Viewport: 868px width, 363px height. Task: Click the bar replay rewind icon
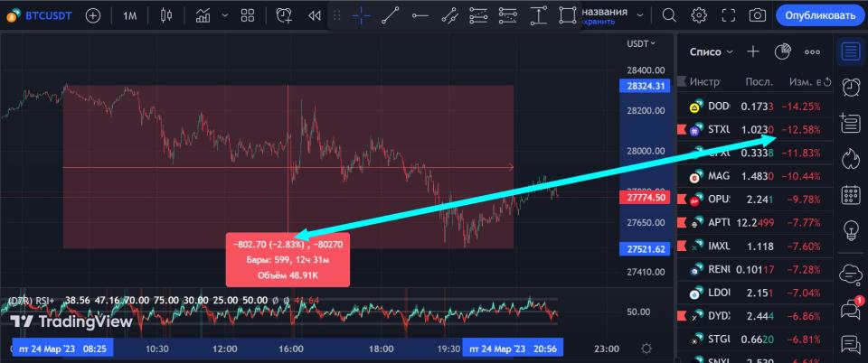[315, 15]
